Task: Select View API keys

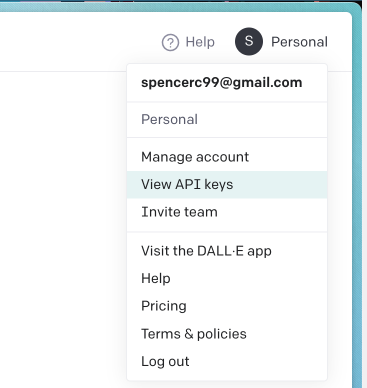Action: click(x=227, y=184)
